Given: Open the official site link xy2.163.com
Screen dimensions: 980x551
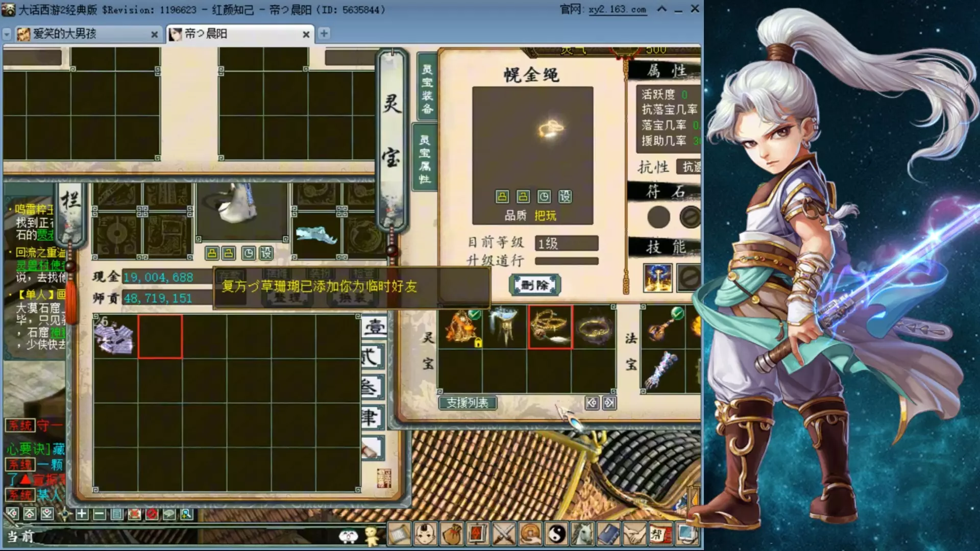Looking at the screenshot, I should point(618,10).
